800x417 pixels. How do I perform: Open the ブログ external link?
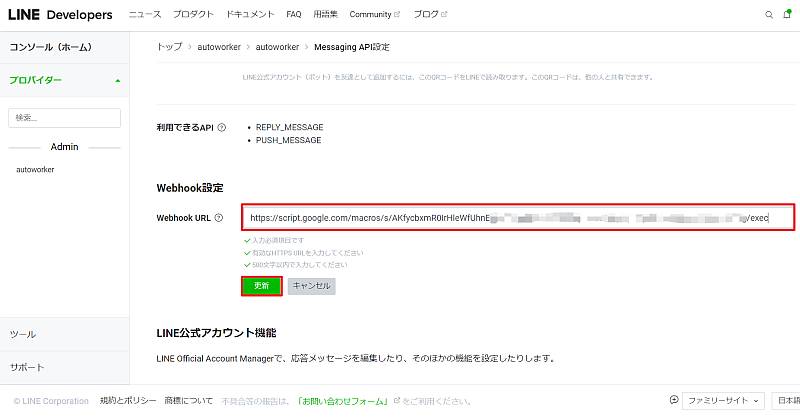pos(430,14)
